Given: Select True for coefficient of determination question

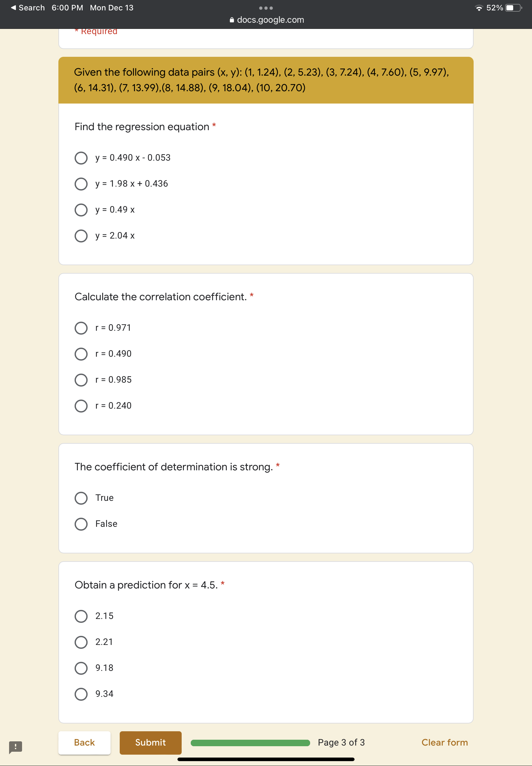Looking at the screenshot, I should click(x=81, y=498).
